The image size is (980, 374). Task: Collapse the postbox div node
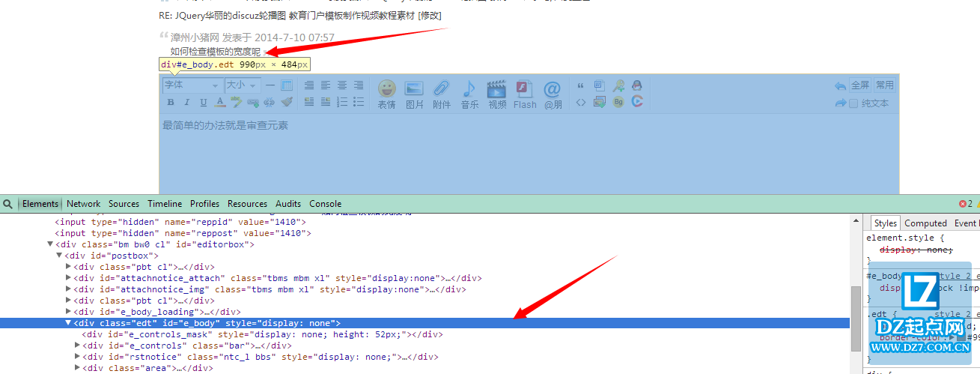(59, 256)
